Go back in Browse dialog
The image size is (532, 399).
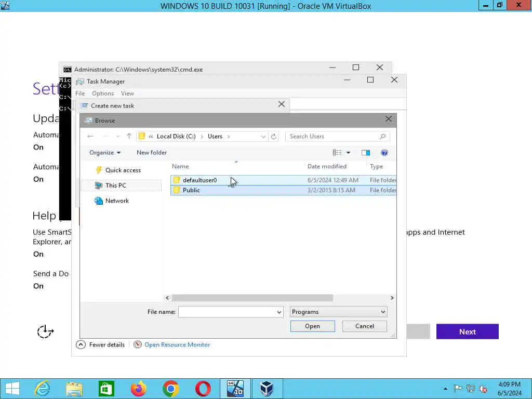[90, 137]
